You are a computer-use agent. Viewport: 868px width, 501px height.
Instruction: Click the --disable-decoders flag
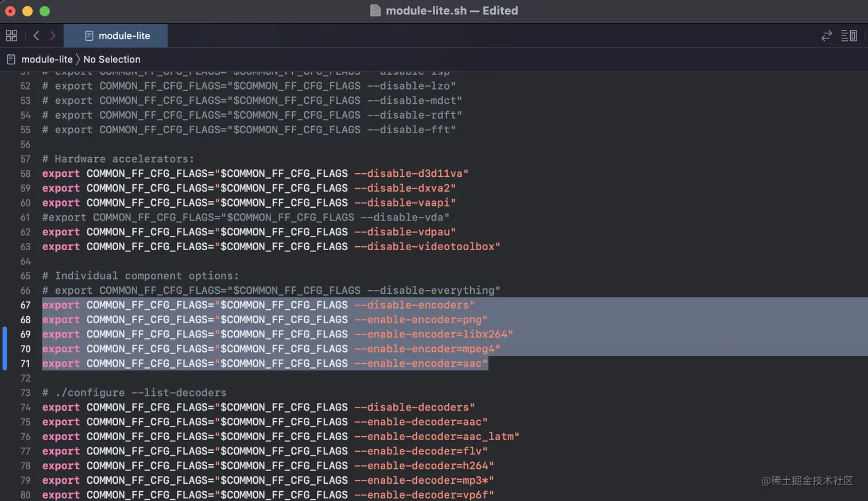(412, 407)
